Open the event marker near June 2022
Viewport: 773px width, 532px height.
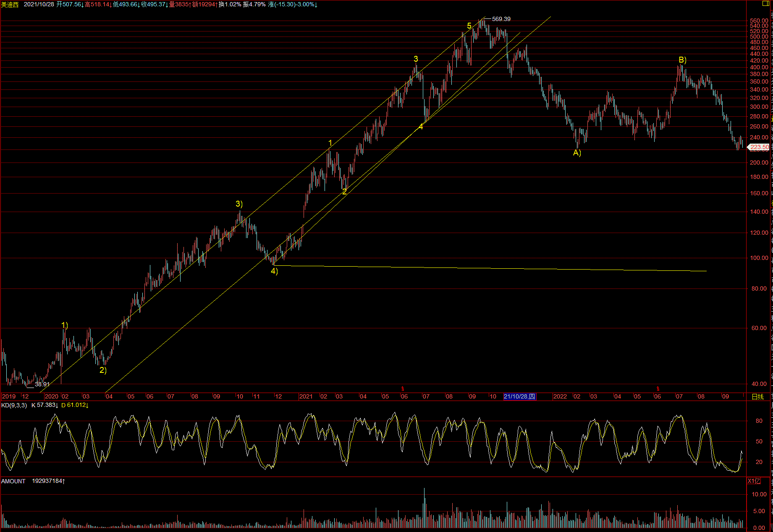pos(658,389)
